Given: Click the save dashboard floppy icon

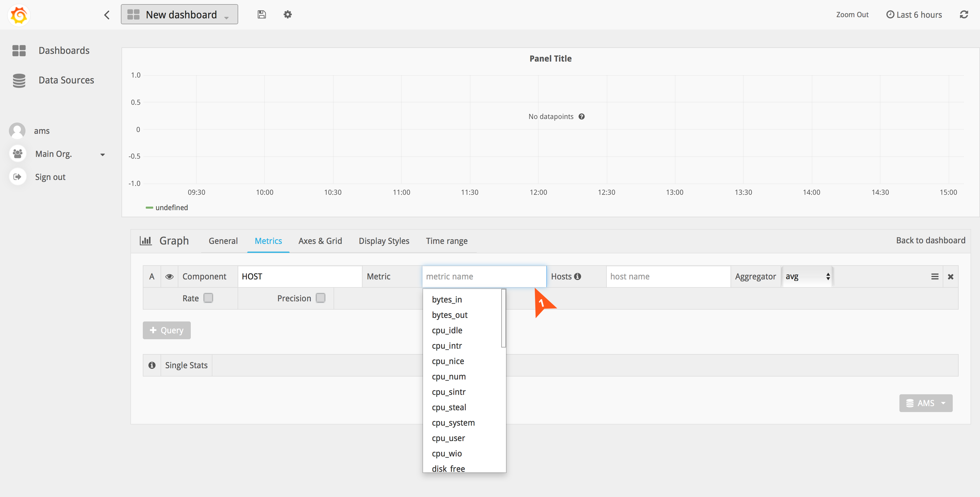Looking at the screenshot, I should (x=261, y=15).
